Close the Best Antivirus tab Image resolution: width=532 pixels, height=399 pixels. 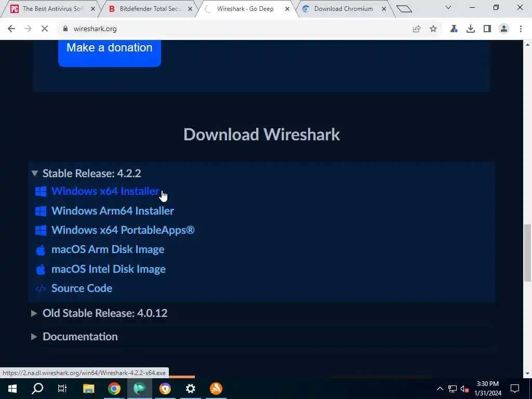tap(93, 9)
